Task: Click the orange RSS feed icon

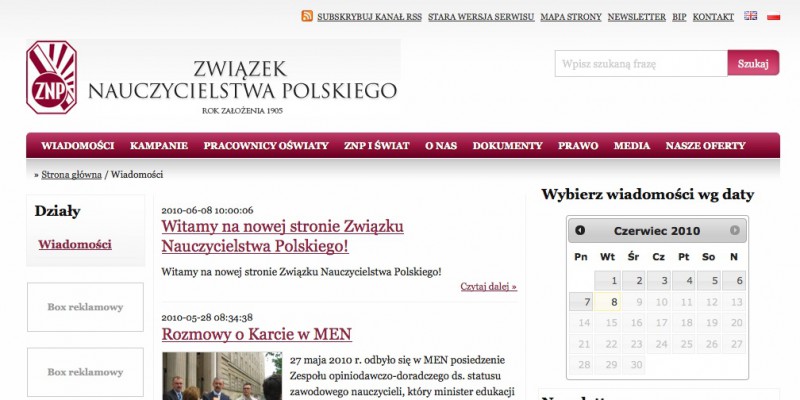Action: [307, 16]
